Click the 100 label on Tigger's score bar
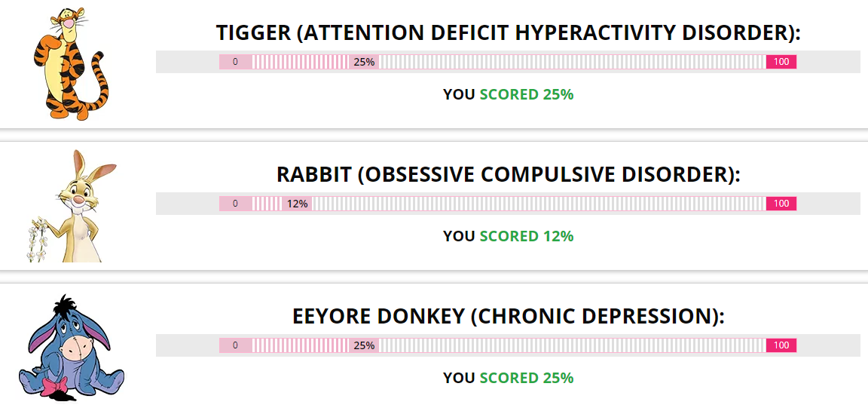 click(x=781, y=62)
